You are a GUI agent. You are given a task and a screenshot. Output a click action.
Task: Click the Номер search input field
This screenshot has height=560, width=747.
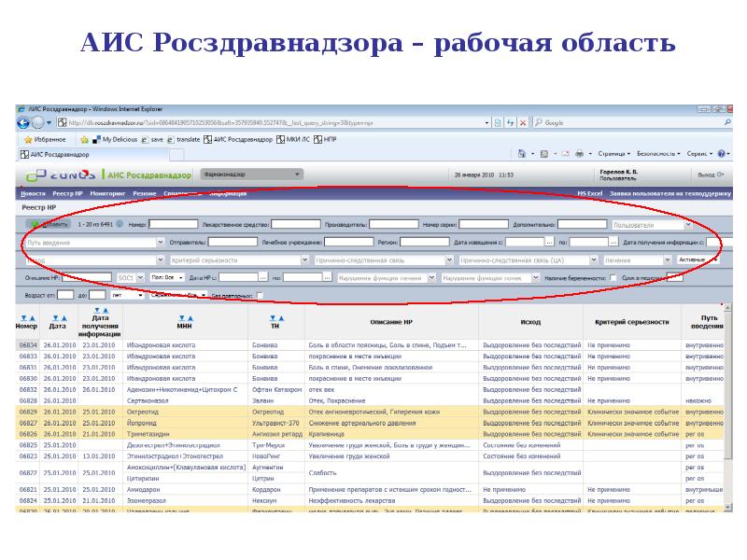pyautogui.click(x=174, y=224)
